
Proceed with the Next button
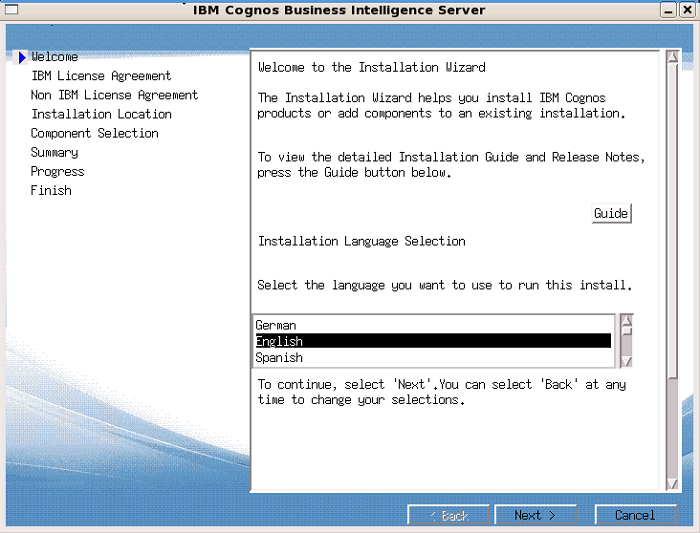[535, 515]
